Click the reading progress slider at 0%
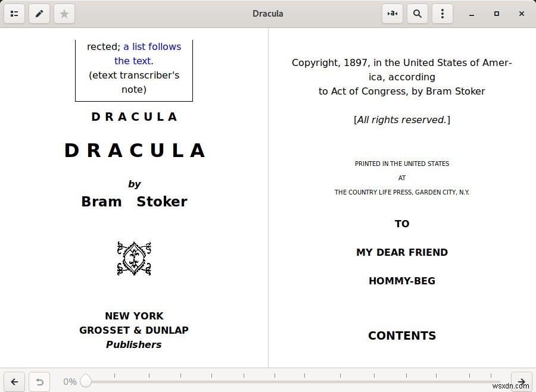 86,381
